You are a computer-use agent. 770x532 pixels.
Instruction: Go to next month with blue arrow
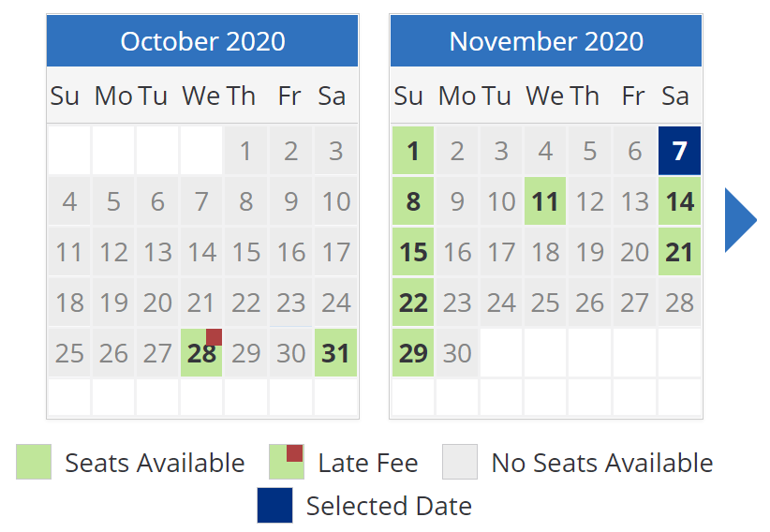(740, 220)
